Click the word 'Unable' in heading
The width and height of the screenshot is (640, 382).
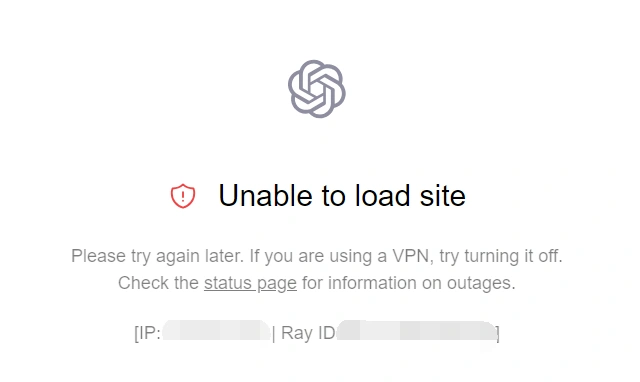[x=267, y=195]
